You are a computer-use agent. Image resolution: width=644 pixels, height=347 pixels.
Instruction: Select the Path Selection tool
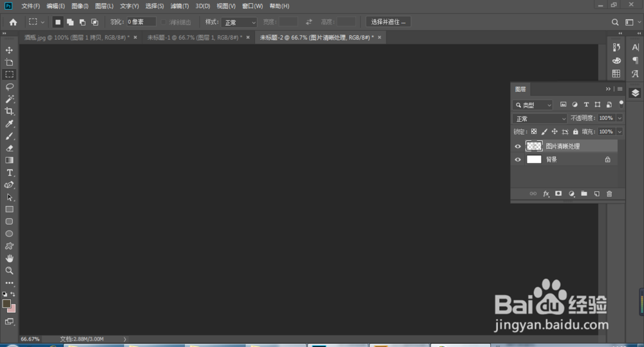pos(9,197)
